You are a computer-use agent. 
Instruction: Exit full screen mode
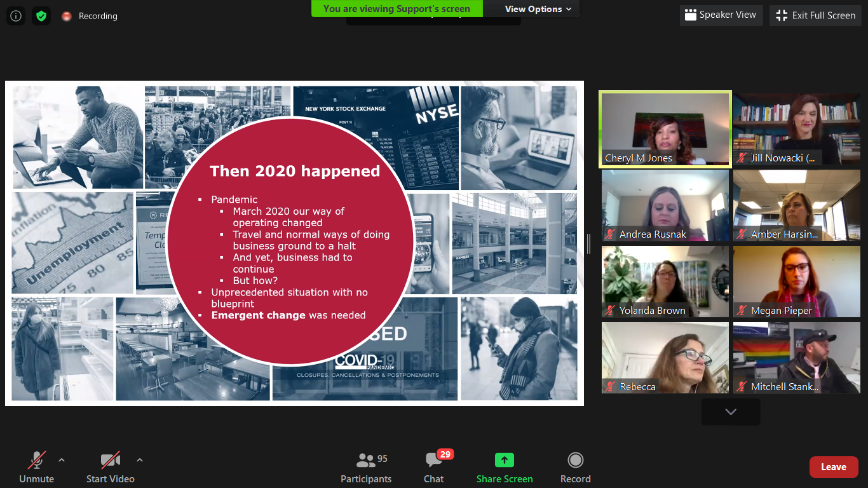pos(816,15)
